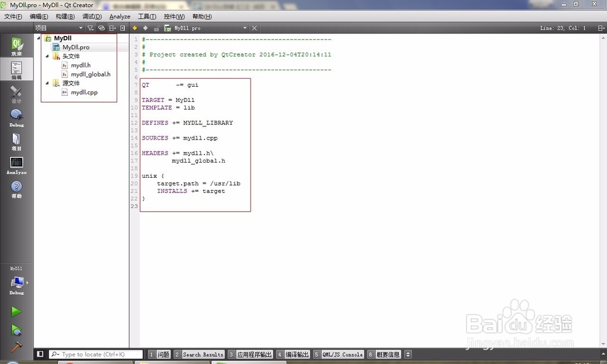
Task: Split the editor view
Action: 601,28
